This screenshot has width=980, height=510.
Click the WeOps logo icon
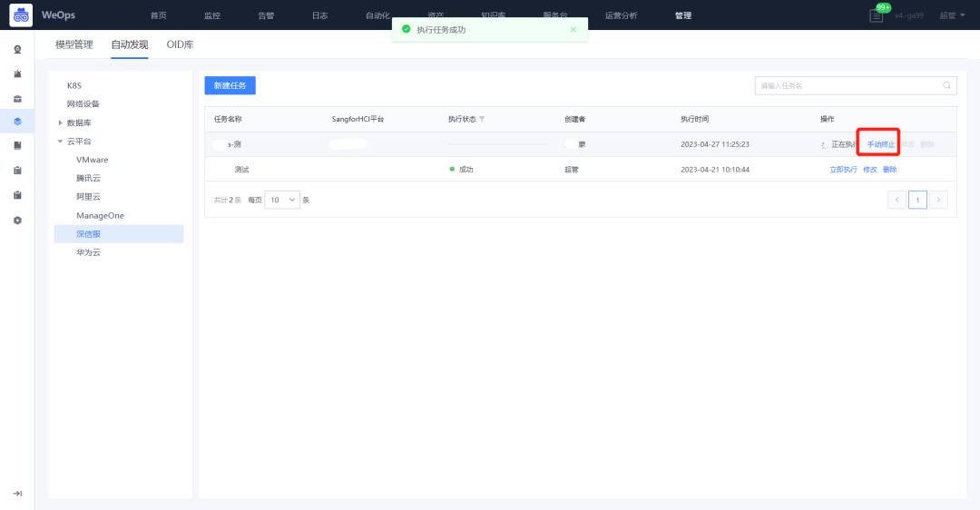[21, 15]
